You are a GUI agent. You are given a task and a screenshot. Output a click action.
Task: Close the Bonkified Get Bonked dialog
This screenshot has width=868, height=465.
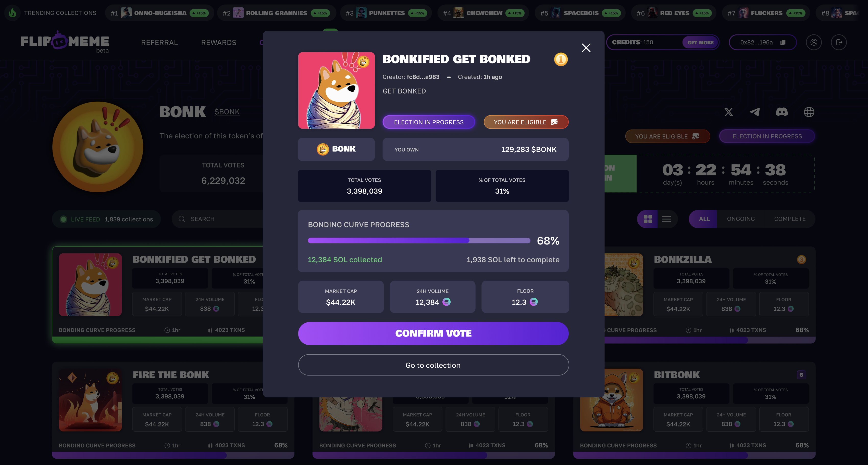point(586,48)
